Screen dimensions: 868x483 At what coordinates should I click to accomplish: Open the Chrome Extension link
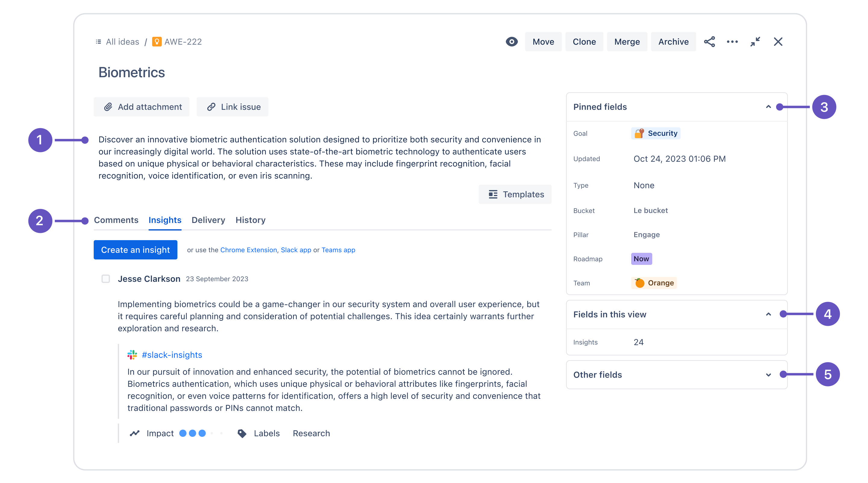click(248, 250)
